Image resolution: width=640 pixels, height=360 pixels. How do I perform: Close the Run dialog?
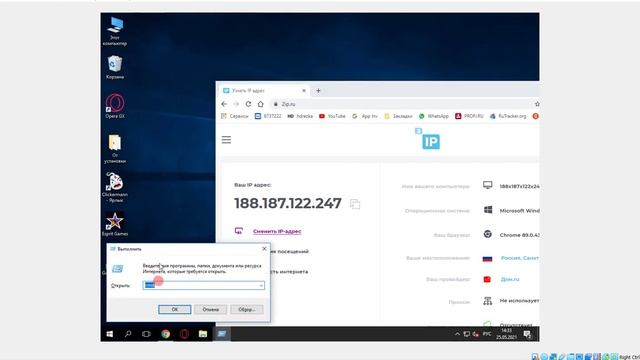click(264, 249)
